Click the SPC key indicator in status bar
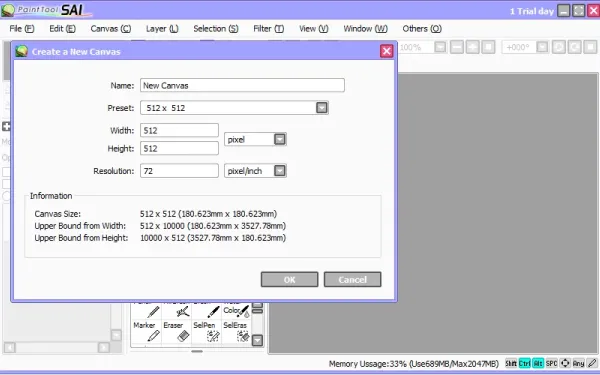 pyautogui.click(x=551, y=363)
